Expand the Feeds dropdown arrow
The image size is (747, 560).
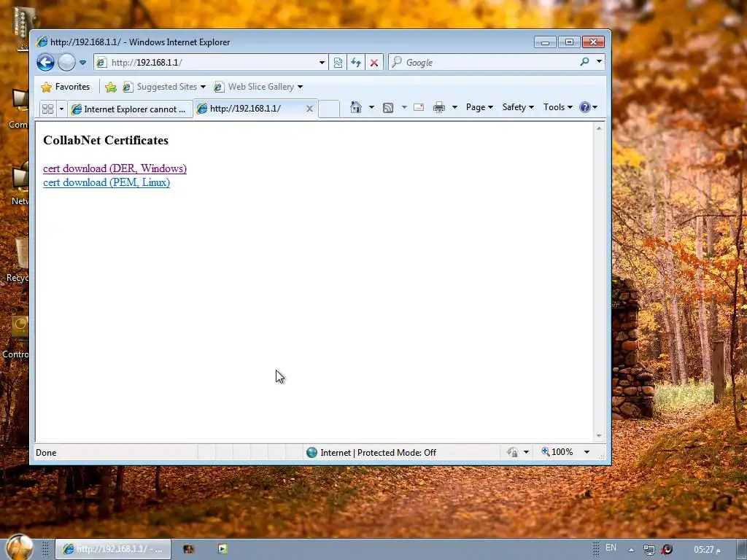[404, 107]
